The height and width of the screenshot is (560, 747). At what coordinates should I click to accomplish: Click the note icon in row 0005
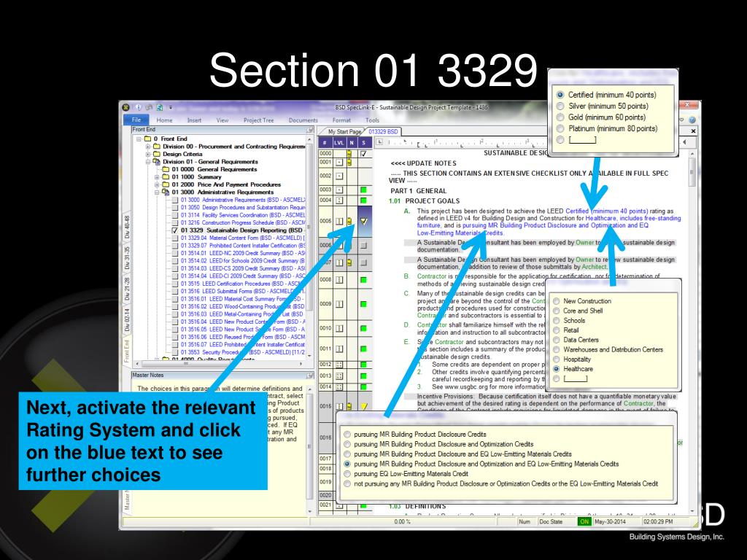349,222
